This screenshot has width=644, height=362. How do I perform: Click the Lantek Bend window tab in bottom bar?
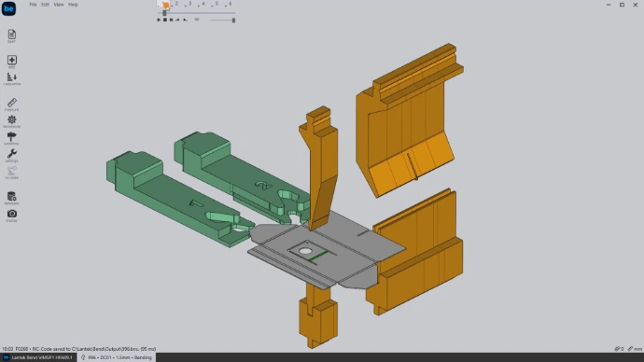38,357
